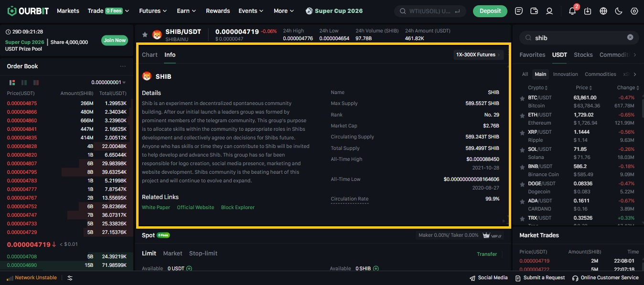Click Join Now for Super Cup

tap(115, 41)
